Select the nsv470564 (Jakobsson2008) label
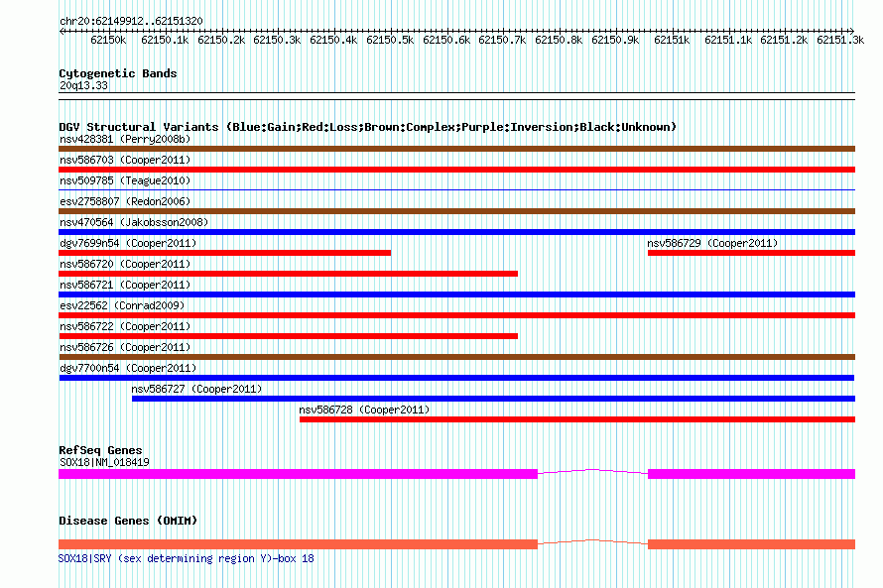Viewport: 883px width, 588px height. point(134,222)
